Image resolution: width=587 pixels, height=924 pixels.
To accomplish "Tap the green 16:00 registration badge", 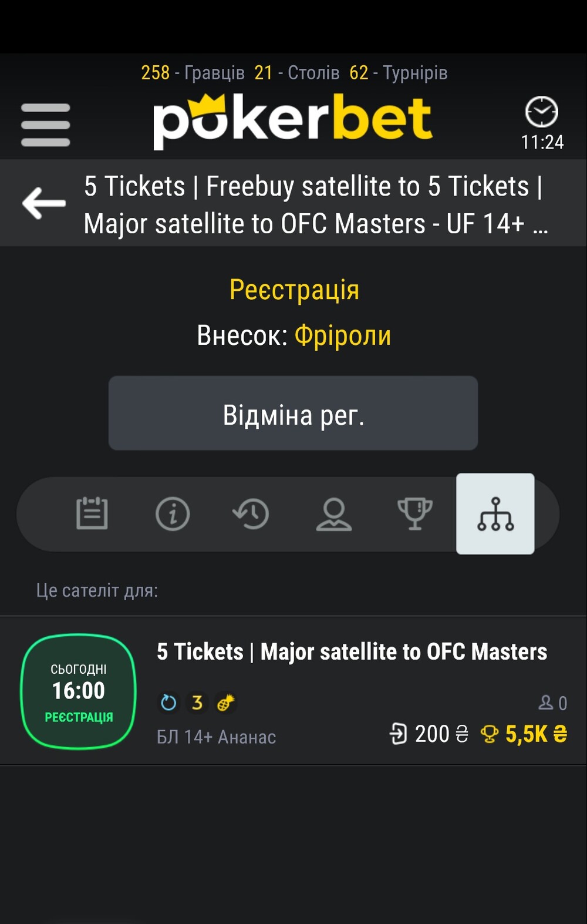I will pyautogui.click(x=79, y=691).
